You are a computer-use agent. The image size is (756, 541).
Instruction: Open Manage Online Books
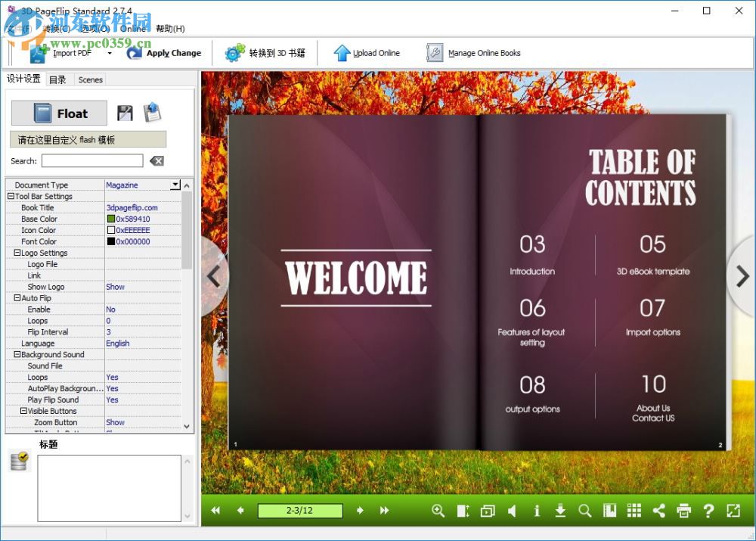click(473, 53)
